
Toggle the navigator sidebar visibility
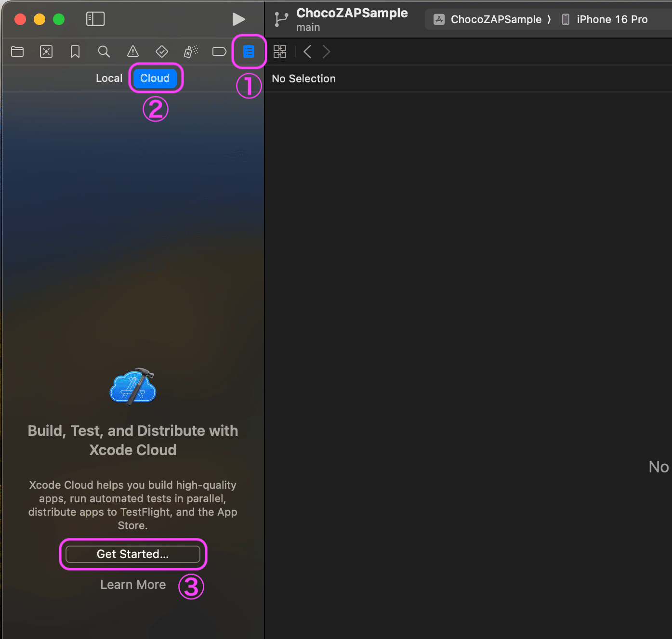pyautogui.click(x=95, y=19)
